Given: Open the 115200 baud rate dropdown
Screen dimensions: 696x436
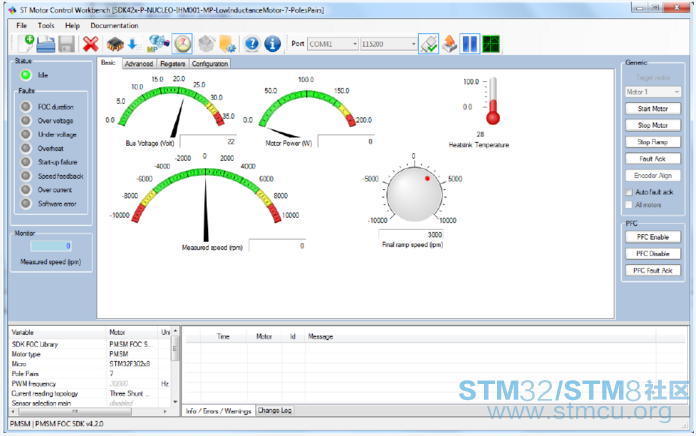Looking at the screenshot, I should click(388, 44).
